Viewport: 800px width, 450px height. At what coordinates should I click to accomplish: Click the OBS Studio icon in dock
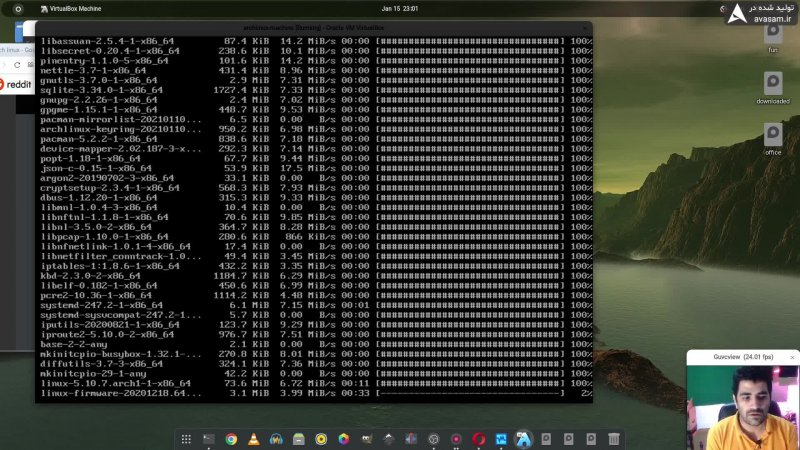[x=434, y=439]
